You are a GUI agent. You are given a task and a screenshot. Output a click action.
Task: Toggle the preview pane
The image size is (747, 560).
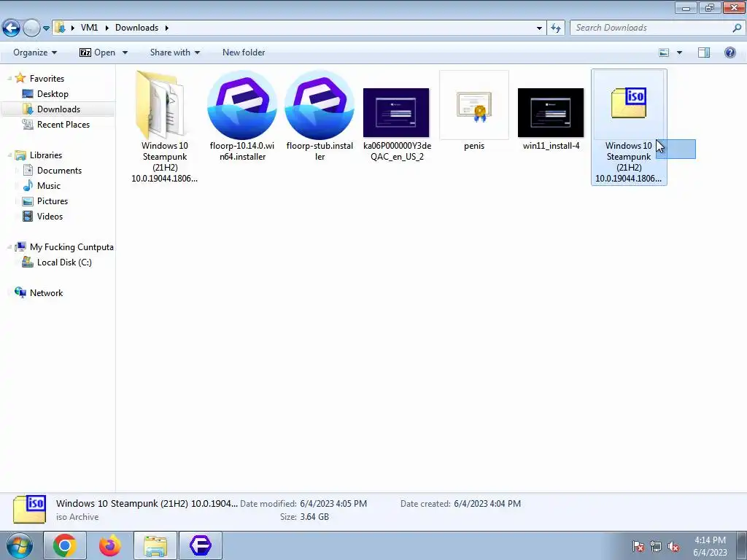click(704, 52)
